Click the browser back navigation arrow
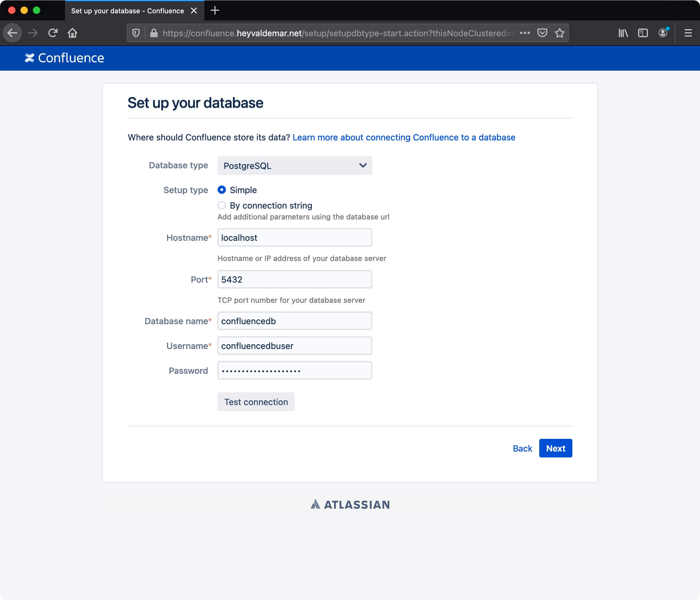The width and height of the screenshot is (700, 600). 13,33
